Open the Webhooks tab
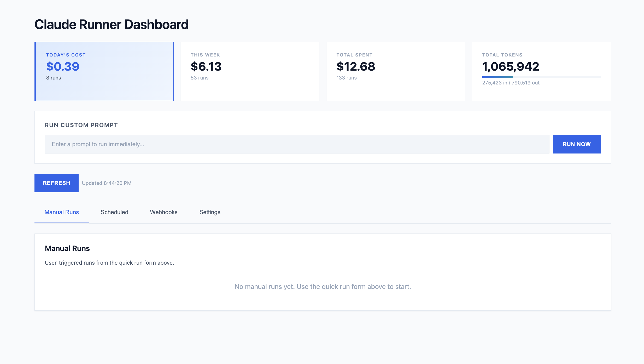Image resolution: width=644 pixels, height=364 pixels. (x=163, y=212)
